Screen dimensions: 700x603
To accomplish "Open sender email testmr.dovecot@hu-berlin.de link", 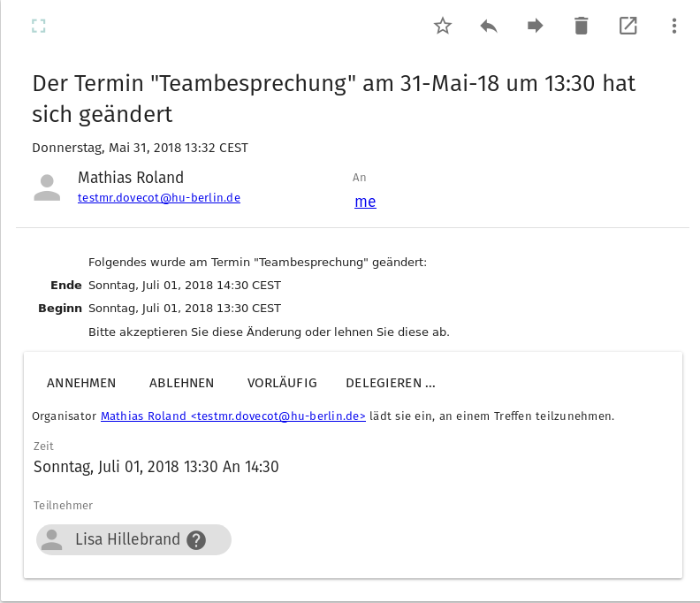I will [x=159, y=198].
